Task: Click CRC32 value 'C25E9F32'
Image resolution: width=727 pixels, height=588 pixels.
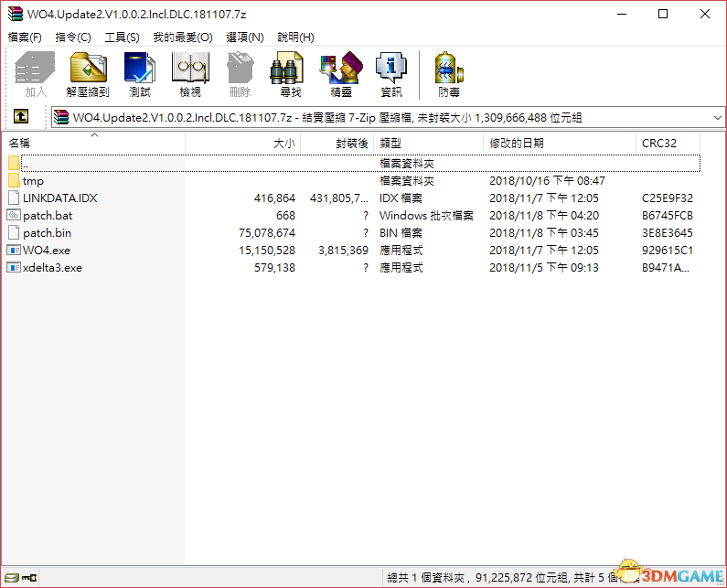Action: (x=668, y=198)
